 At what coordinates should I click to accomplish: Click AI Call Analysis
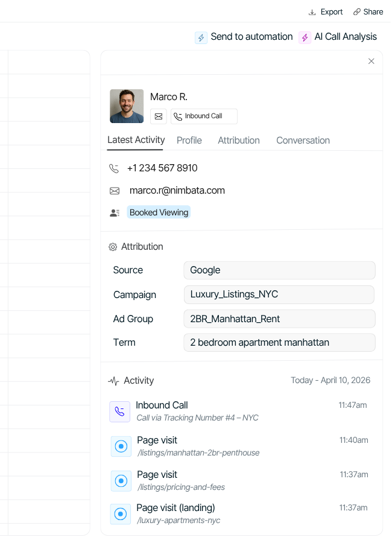[338, 37]
